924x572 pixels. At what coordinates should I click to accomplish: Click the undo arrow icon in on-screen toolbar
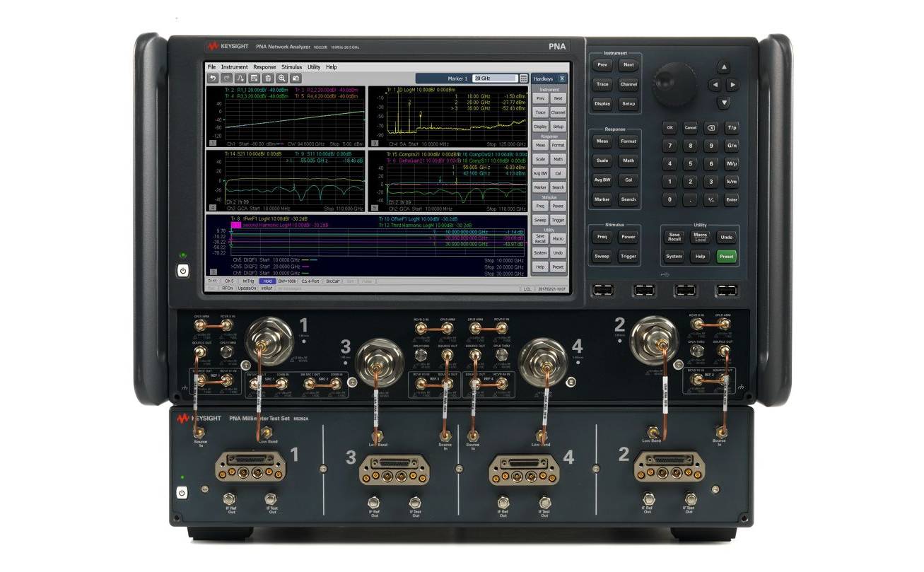(x=212, y=78)
